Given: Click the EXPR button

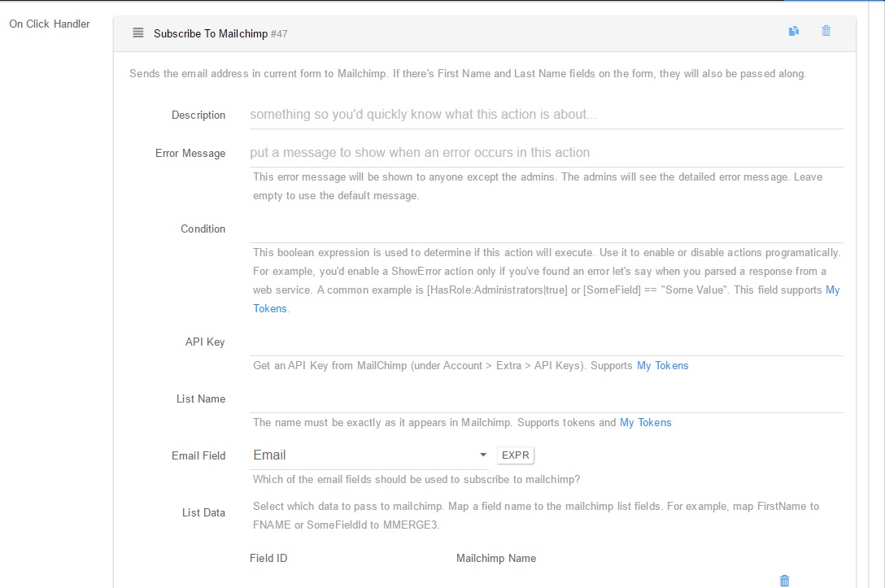Looking at the screenshot, I should click(x=516, y=455).
